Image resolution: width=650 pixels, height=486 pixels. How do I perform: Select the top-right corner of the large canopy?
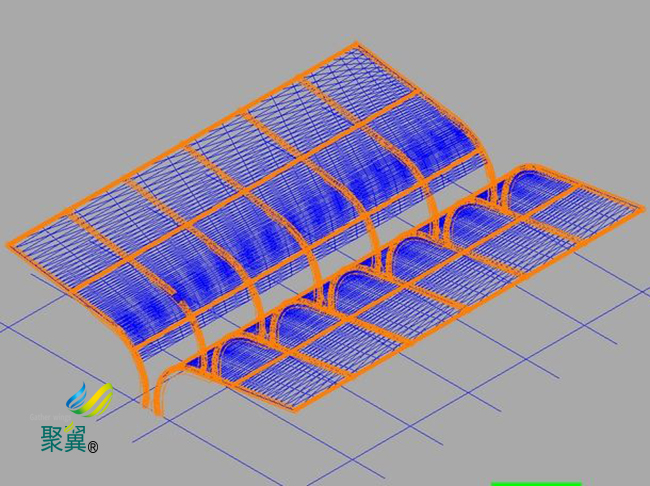point(357,44)
